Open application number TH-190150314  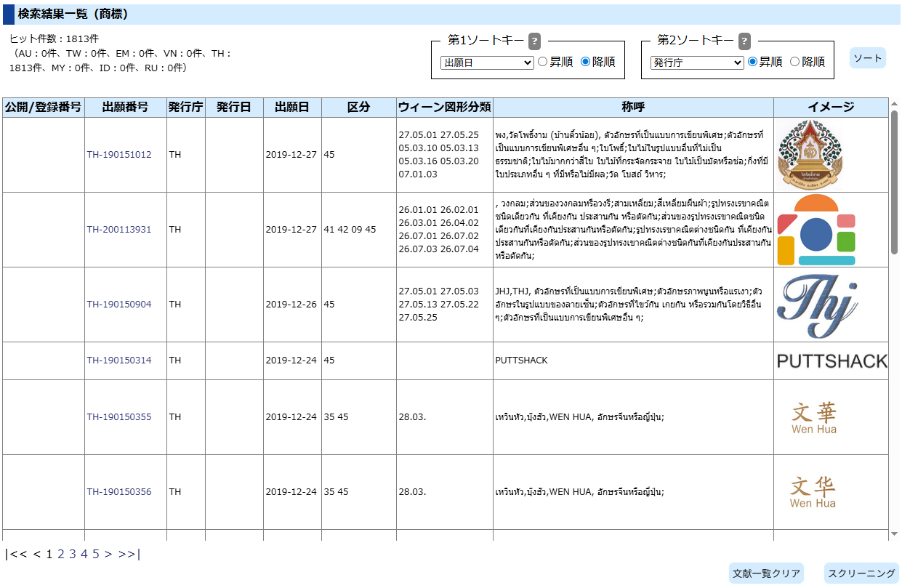(x=119, y=361)
